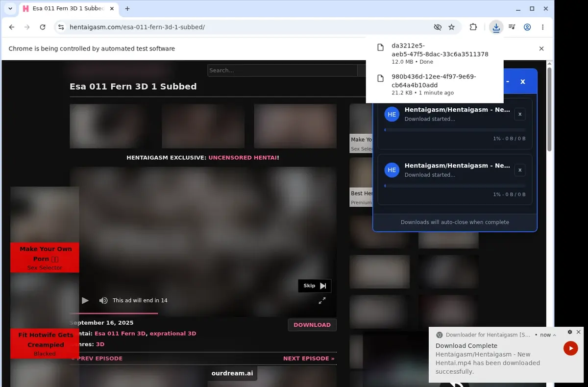Reload the current page
The height and width of the screenshot is (387, 588).
tap(43, 27)
